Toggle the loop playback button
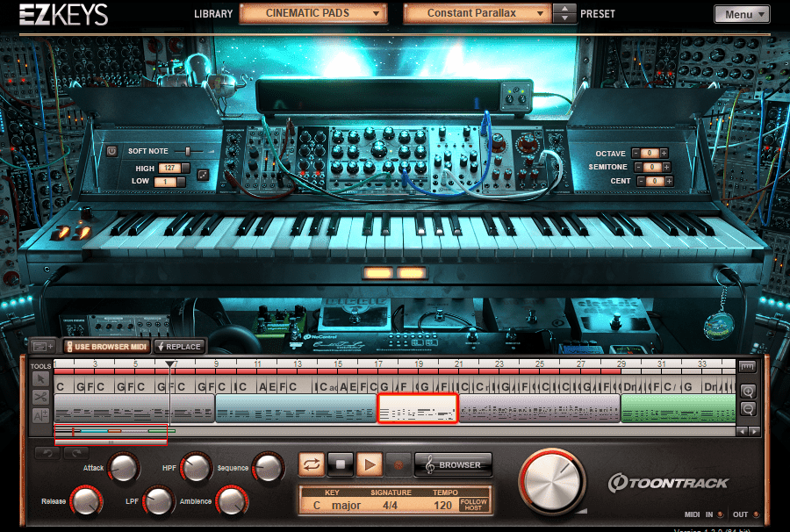This screenshot has height=532, width=790. [x=312, y=464]
